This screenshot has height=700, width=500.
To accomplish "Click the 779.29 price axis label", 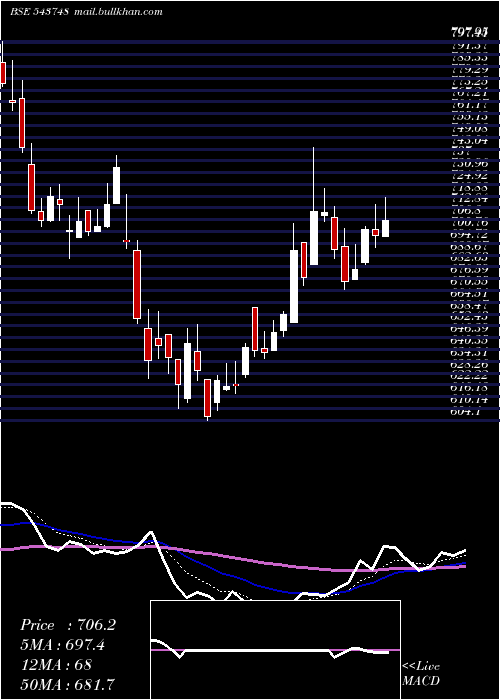I will tap(469, 69).
